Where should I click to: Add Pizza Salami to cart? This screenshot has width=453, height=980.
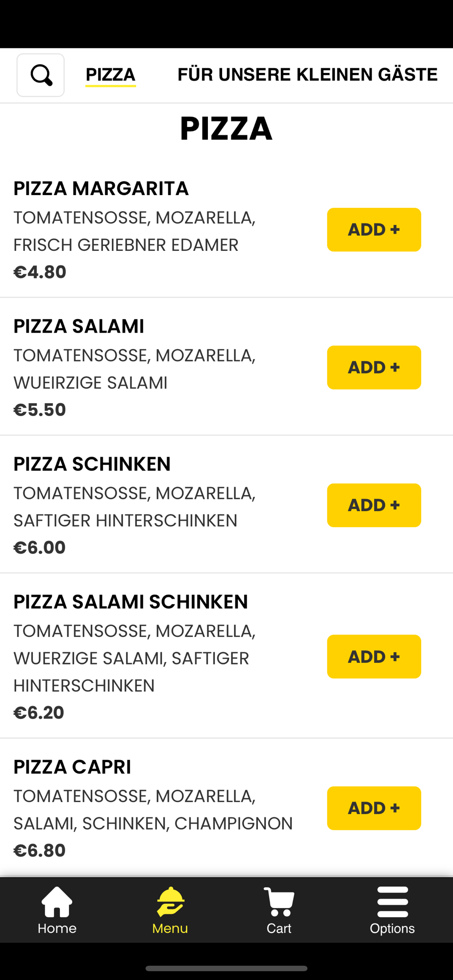374,367
